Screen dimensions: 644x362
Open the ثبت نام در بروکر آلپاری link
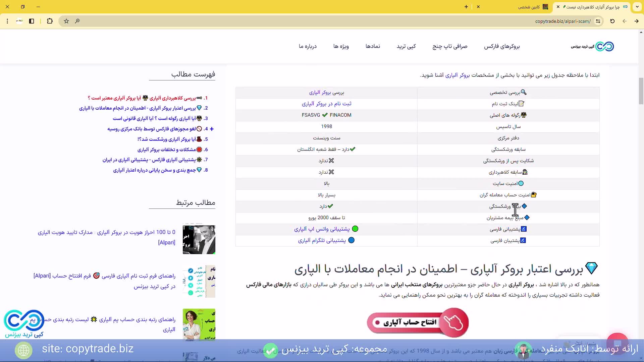(327, 104)
